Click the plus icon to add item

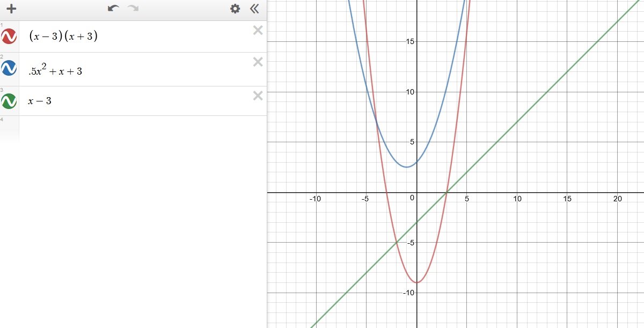pos(11,9)
